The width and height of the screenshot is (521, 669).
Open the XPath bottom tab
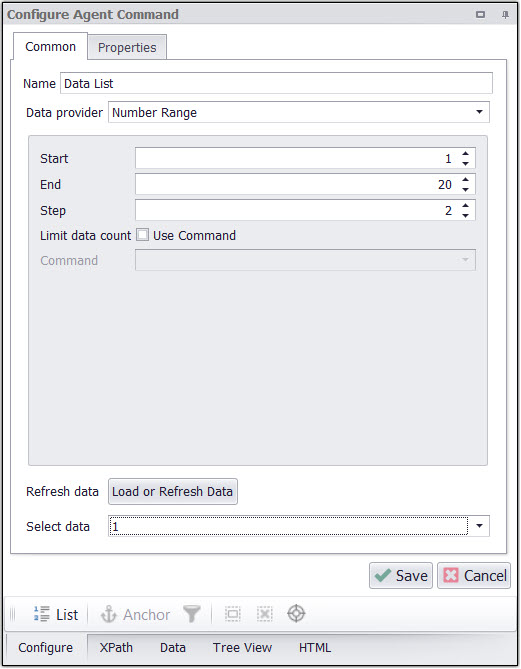point(116,648)
